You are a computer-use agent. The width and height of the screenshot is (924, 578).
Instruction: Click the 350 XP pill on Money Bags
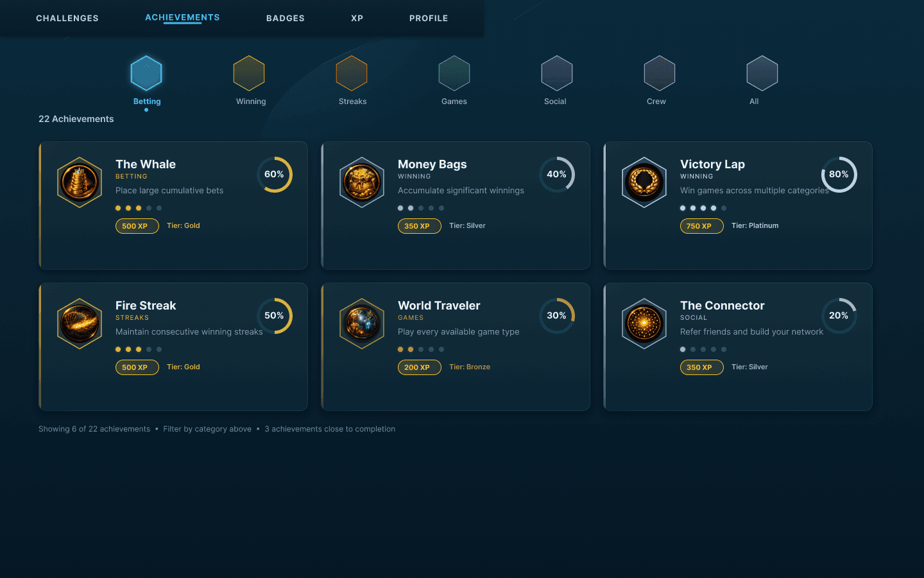pyautogui.click(x=420, y=226)
